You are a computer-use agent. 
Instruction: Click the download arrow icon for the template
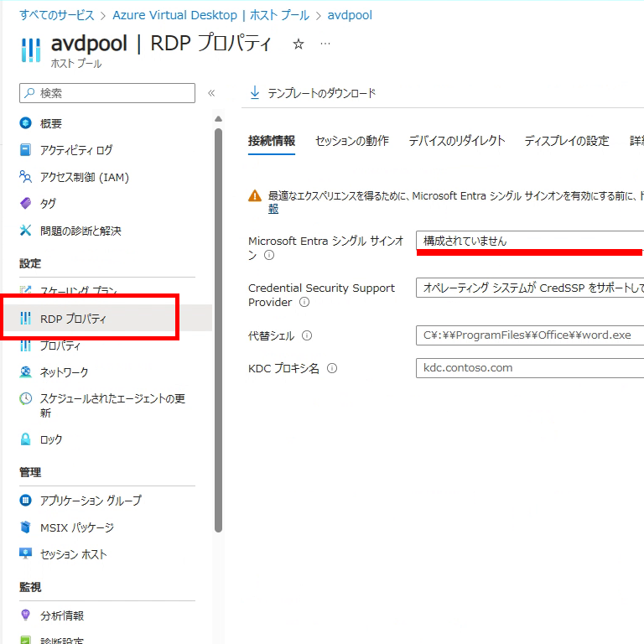pos(255,93)
